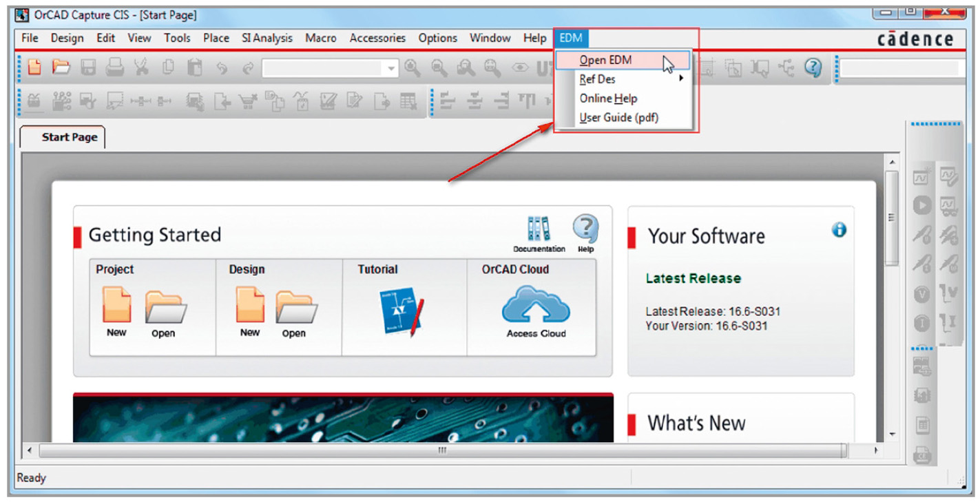980x502 pixels.
Task: Open the Window menu
Action: [x=490, y=38]
